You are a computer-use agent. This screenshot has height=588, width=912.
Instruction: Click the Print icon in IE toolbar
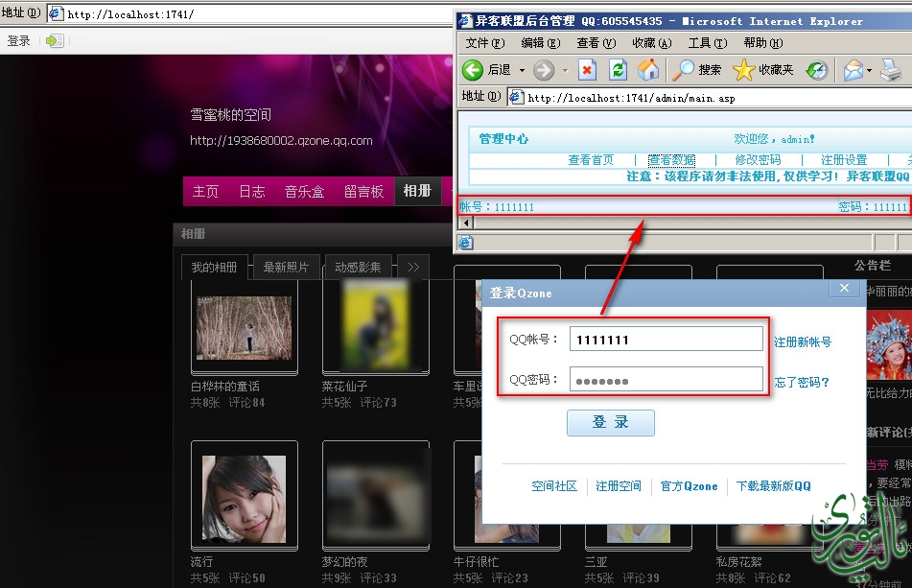coord(891,70)
